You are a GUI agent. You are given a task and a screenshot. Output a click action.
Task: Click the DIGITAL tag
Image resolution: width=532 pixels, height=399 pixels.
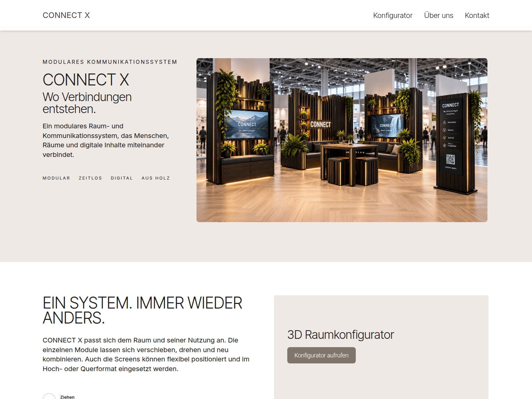click(x=122, y=178)
